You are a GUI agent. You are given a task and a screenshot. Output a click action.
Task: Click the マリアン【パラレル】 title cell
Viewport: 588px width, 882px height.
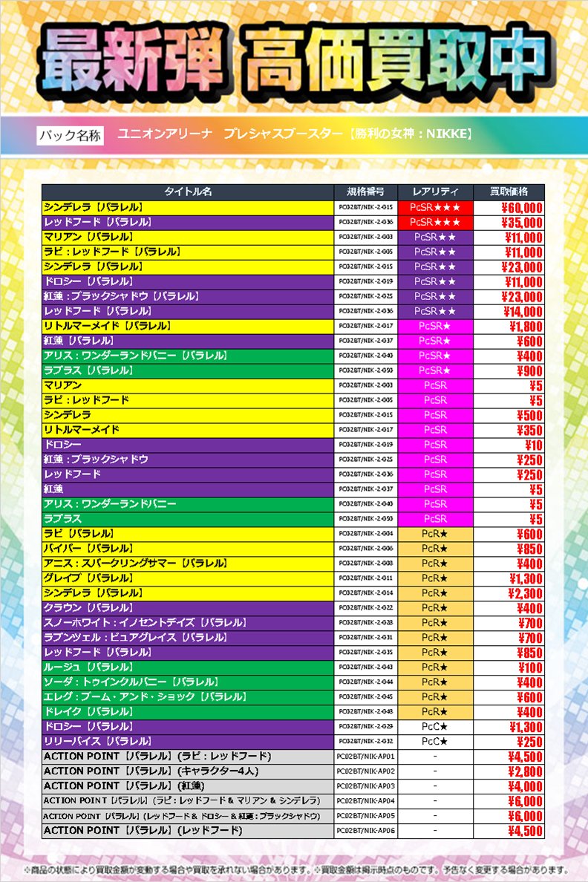[x=188, y=238]
